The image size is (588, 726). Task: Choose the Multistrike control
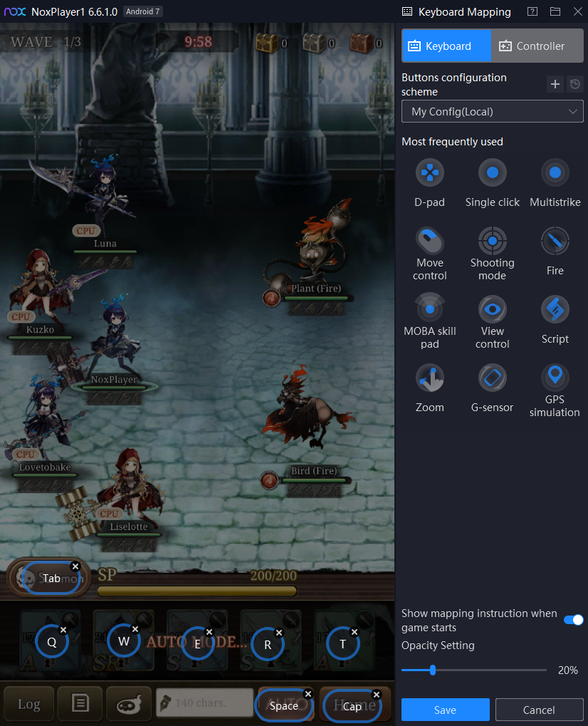(555, 172)
